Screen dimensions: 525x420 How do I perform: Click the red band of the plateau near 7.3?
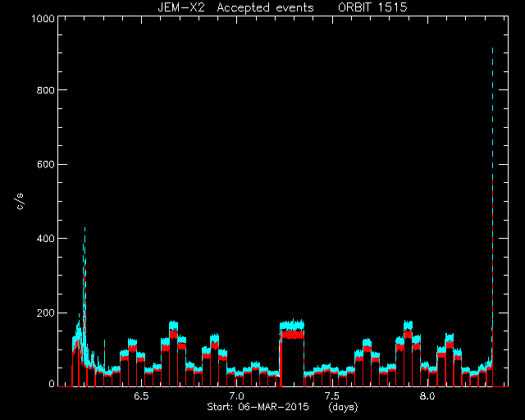click(x=292, y=335)
